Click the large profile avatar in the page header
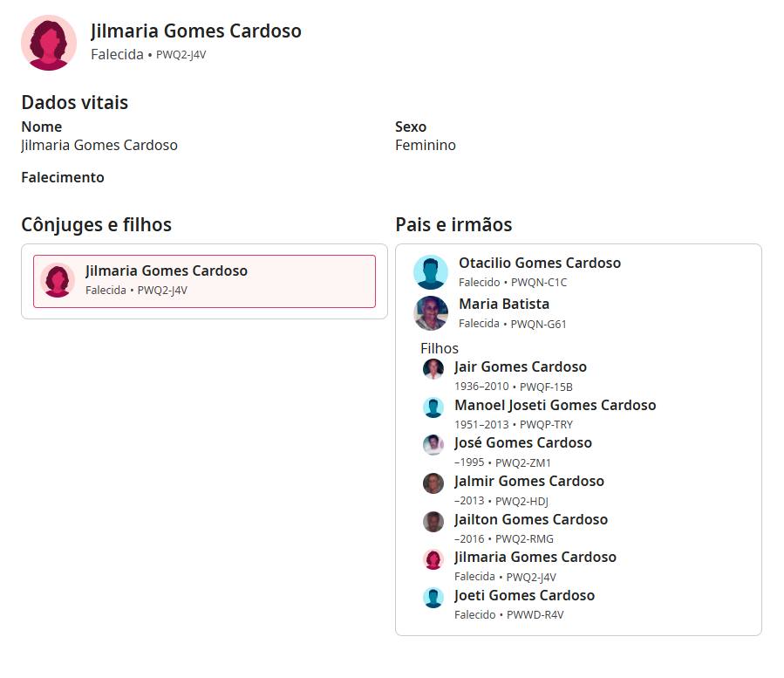 coord(49,43)
